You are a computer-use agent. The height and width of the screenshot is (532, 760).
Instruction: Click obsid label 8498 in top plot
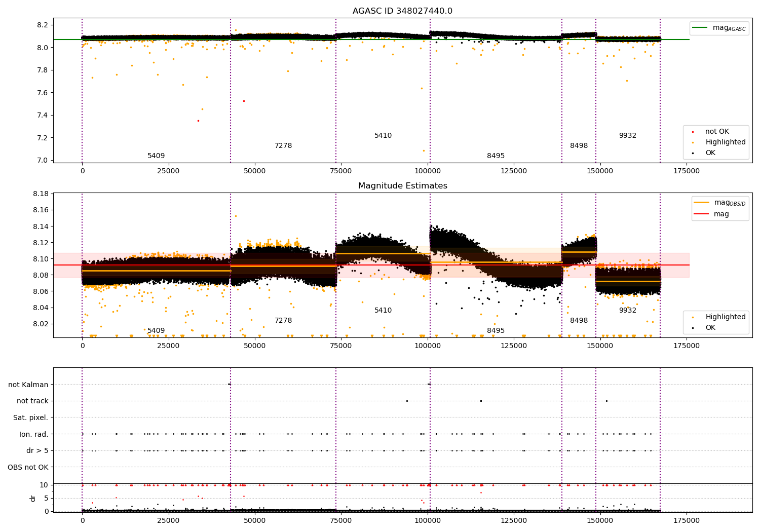click(x=579, y=146)
